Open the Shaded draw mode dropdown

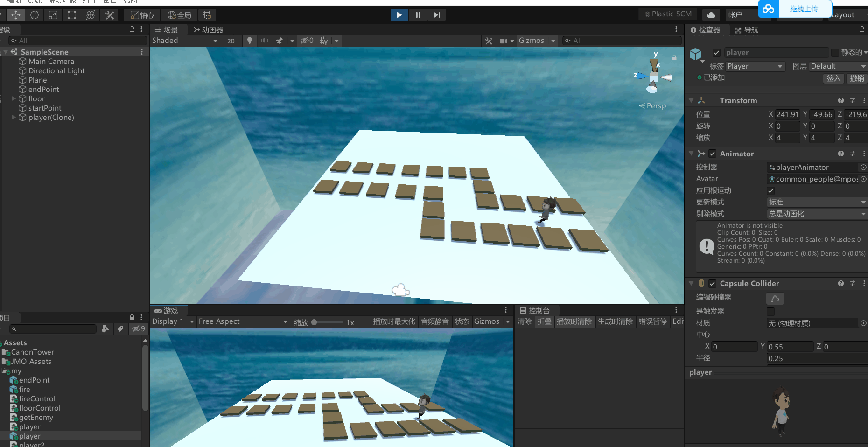tap(185, 41)
